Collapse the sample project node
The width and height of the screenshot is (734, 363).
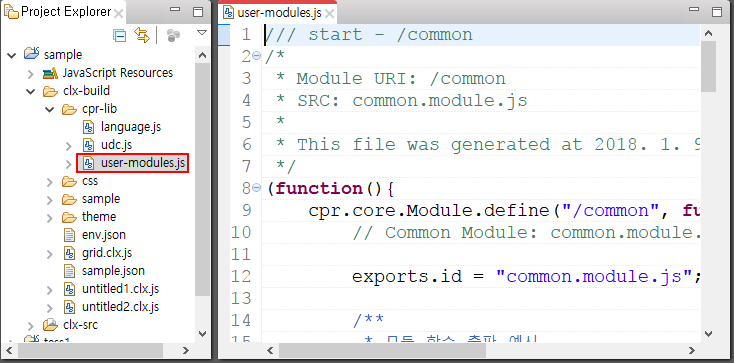(12, 55)
